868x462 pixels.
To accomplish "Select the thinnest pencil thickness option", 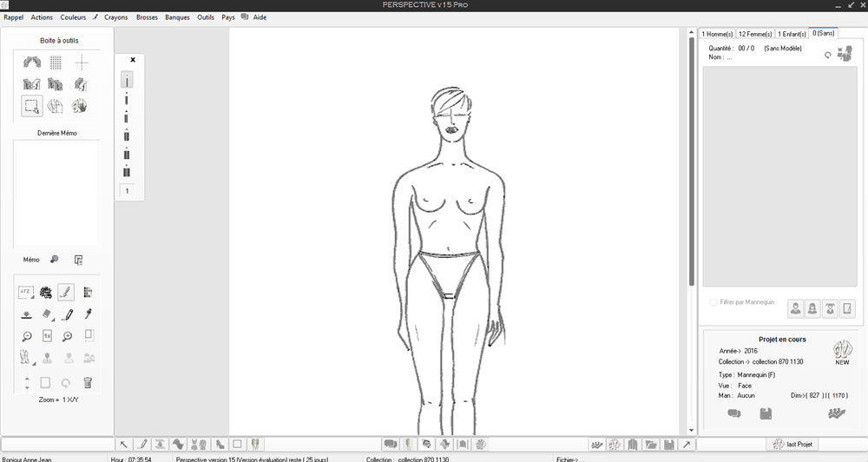I will (x=127, y=80).
